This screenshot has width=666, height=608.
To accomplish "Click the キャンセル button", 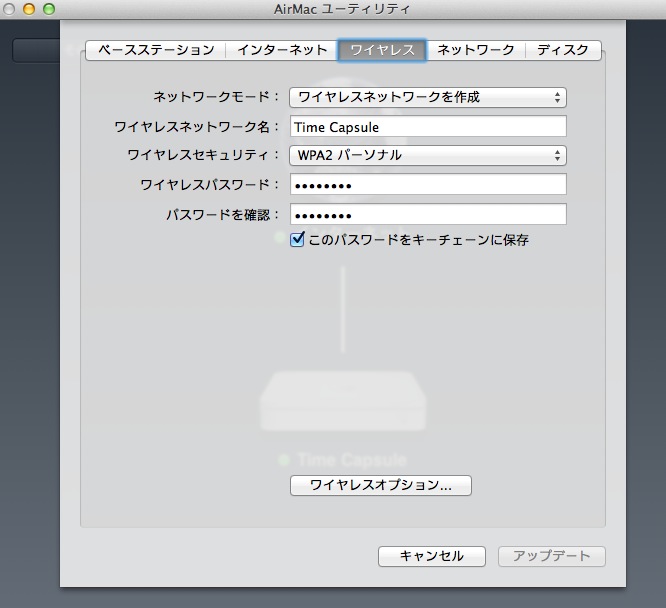I will pos(432,556).
